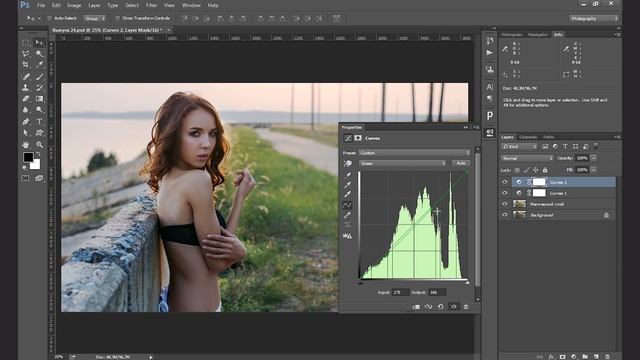The width and height of the screenshot is (640, 360).
Task: Click the Auto button in Curves
Action: (x=461, y=163)
